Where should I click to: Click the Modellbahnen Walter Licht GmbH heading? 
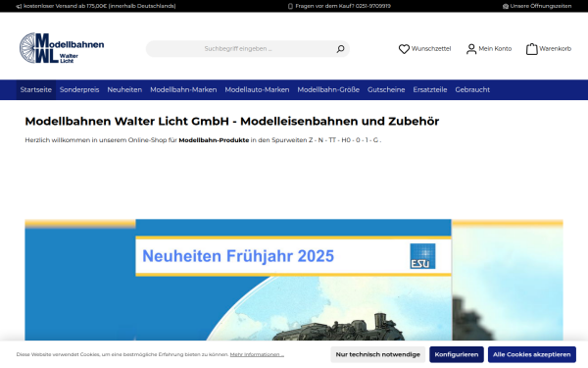pos(231,122)
